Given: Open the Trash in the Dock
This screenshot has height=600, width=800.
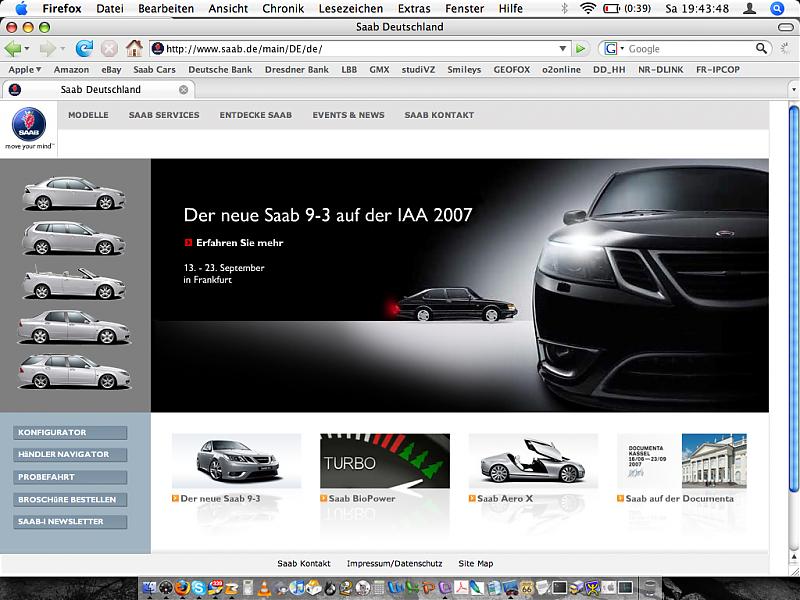Looking at the screenshot, I should 650,588.
